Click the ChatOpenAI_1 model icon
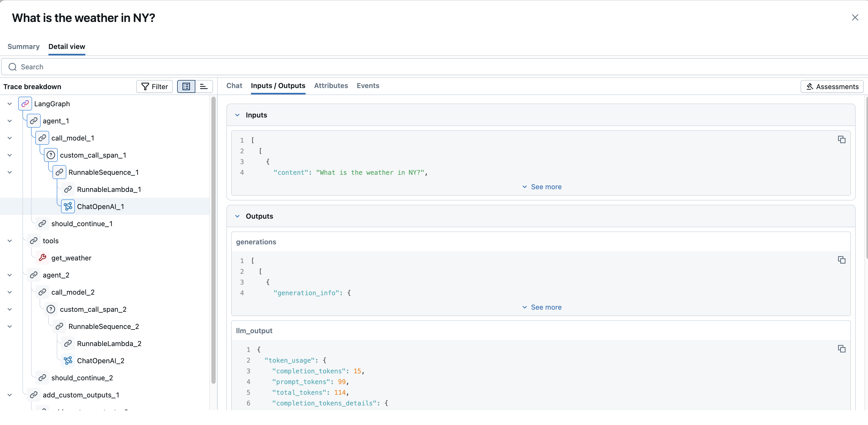868x425 pixels. (68, 206)
